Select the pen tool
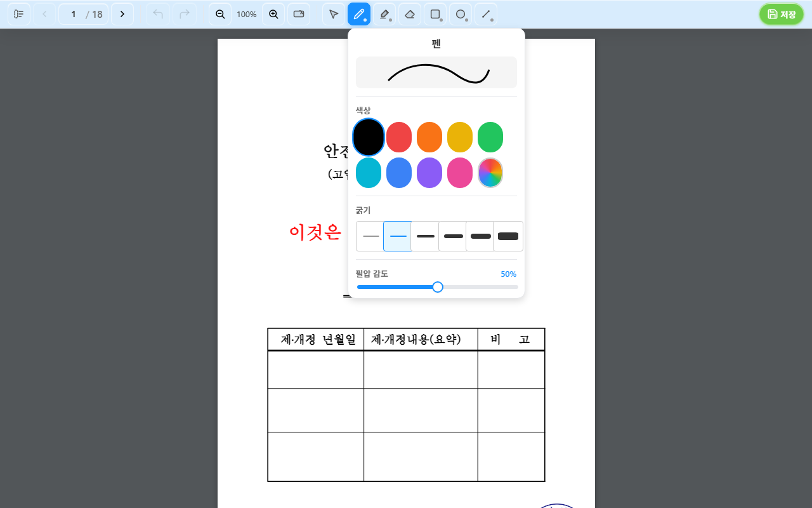 359,14
